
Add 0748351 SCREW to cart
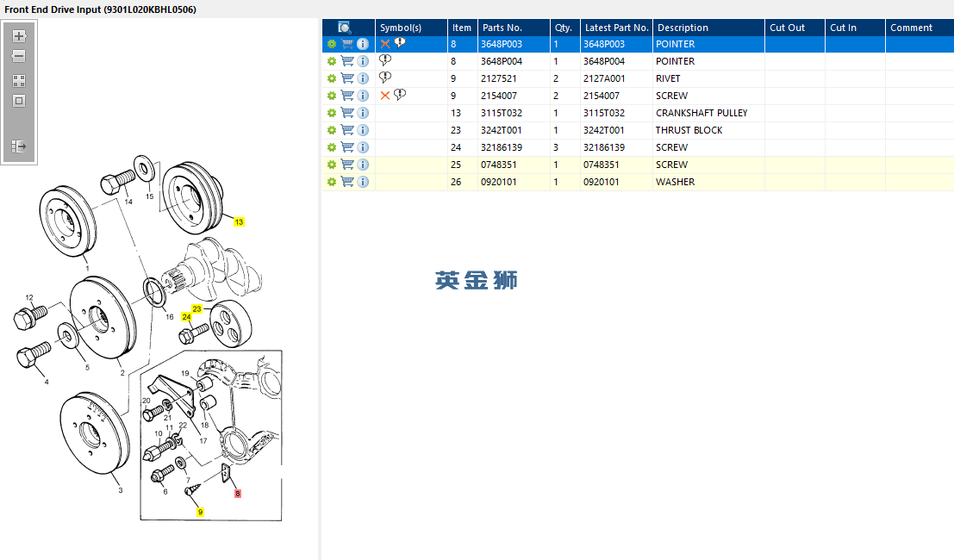click(347, 165)
